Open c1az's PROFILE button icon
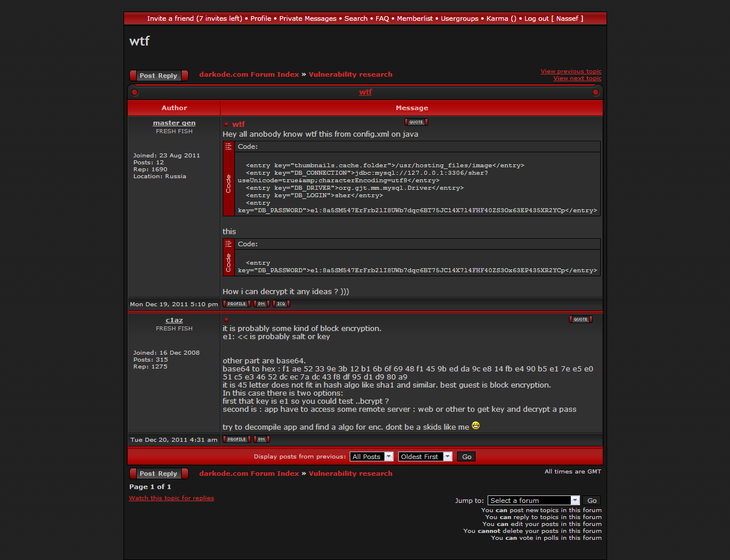The image size is (730, 560). click(237, 439)
